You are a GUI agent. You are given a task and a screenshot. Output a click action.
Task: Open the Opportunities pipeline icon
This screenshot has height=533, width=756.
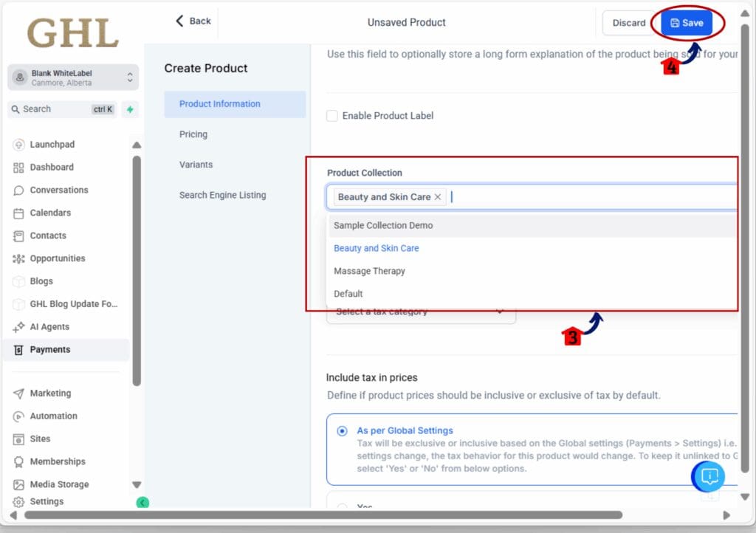18,259
